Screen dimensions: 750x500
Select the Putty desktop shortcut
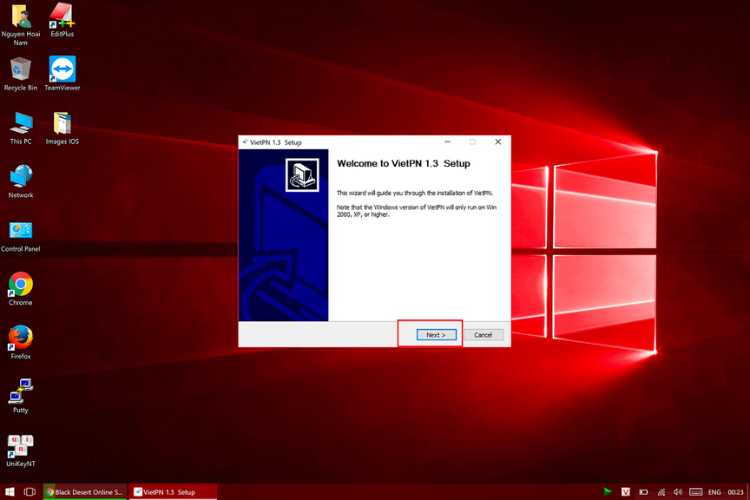(21, 396)
